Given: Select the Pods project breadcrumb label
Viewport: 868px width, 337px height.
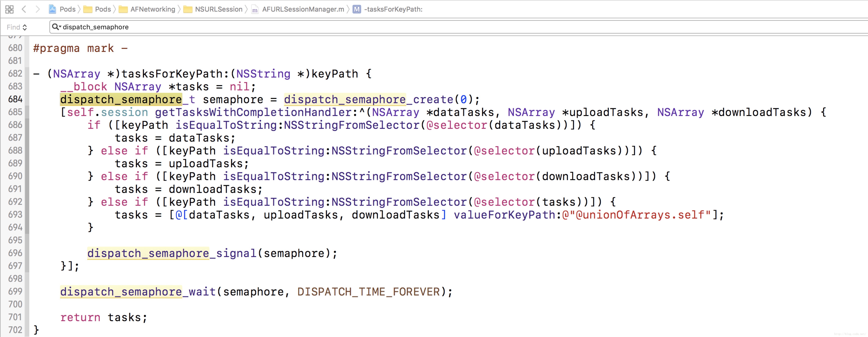Looking at the screenshot, I should click(x=67, y=9).
